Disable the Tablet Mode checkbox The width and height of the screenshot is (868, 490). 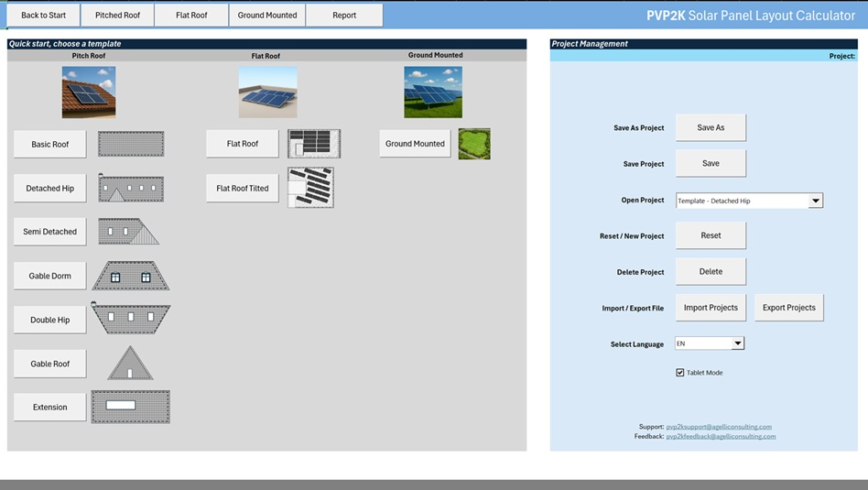coord(679,373)
